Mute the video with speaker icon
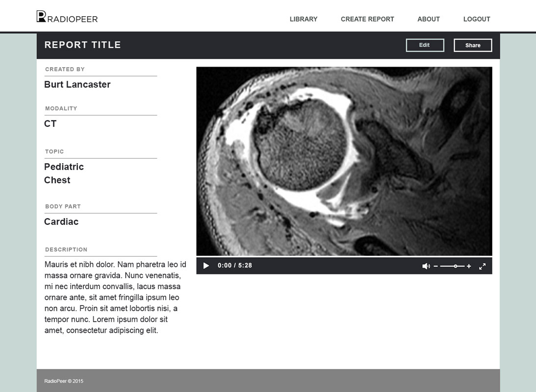 426,266
